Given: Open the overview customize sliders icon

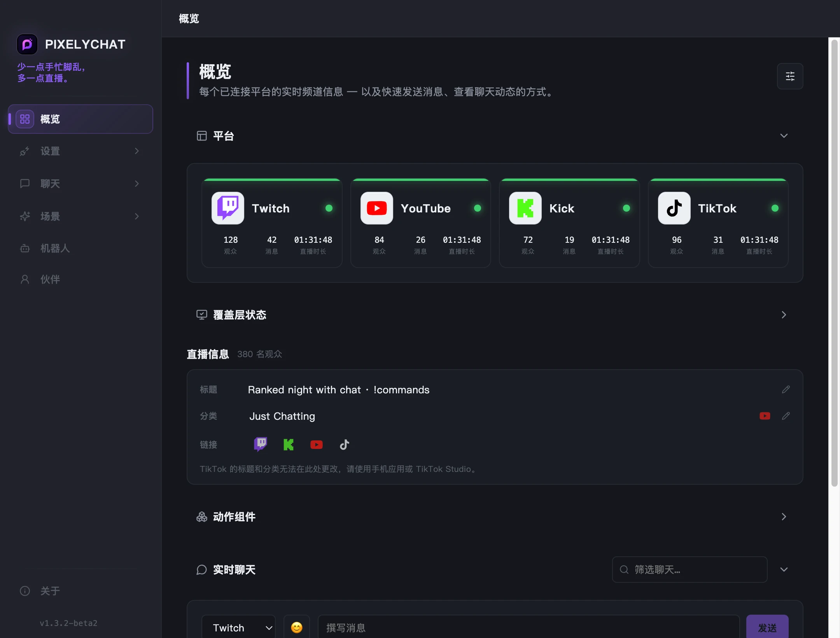Looking at the screenshot, I should [790, 76].
